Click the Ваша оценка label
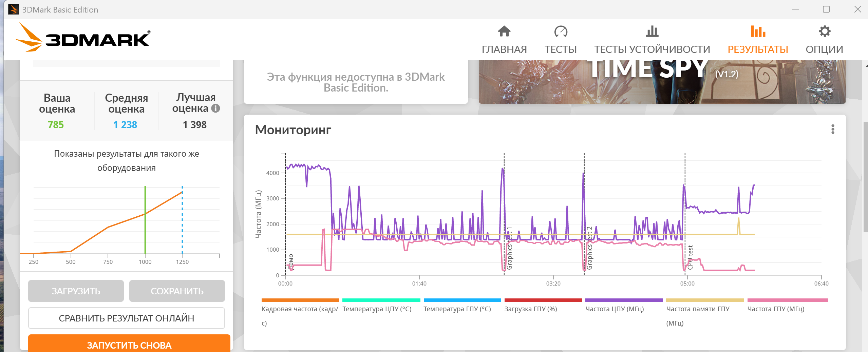This screenshot has height=352, width=868. tap(57, 103)
